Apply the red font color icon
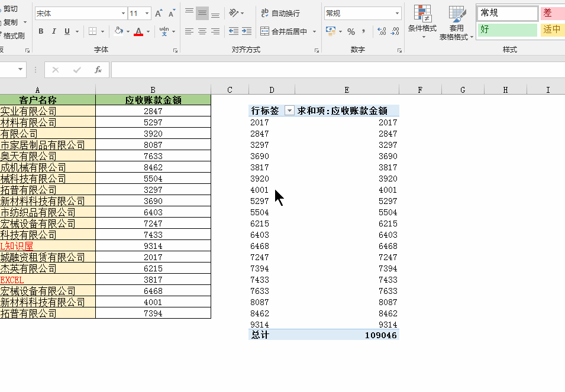 tap(138, 31)
